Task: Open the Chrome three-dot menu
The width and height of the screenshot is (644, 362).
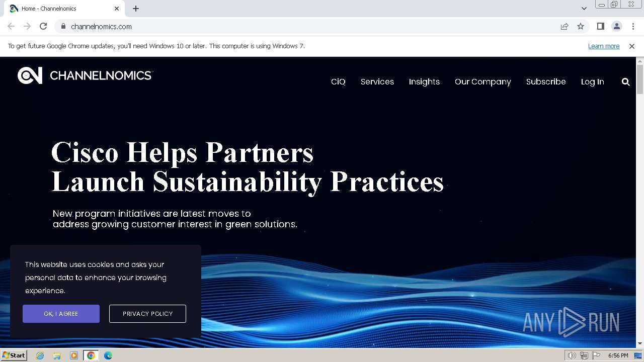Action: click(x=633, y=26)
